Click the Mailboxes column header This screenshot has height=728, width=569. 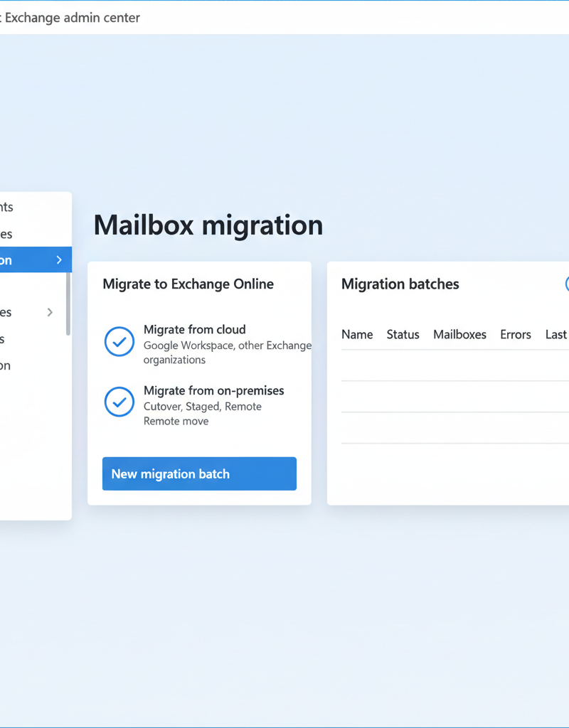point(460,334)
